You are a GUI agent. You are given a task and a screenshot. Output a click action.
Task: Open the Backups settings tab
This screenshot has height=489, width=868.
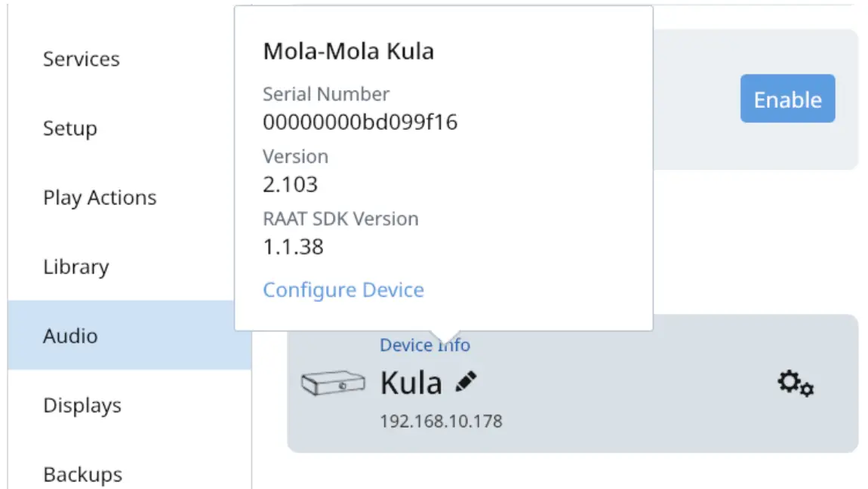click(x=82, y=475)
